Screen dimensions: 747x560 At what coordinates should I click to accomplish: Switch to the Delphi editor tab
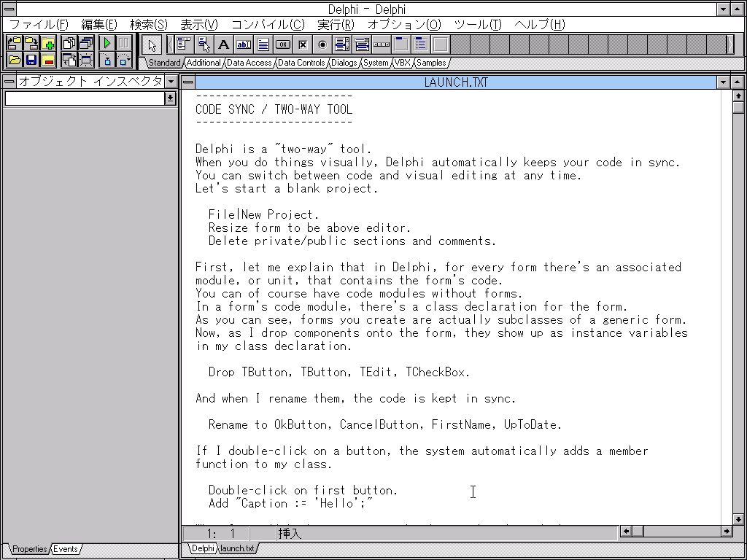point(203,548)
